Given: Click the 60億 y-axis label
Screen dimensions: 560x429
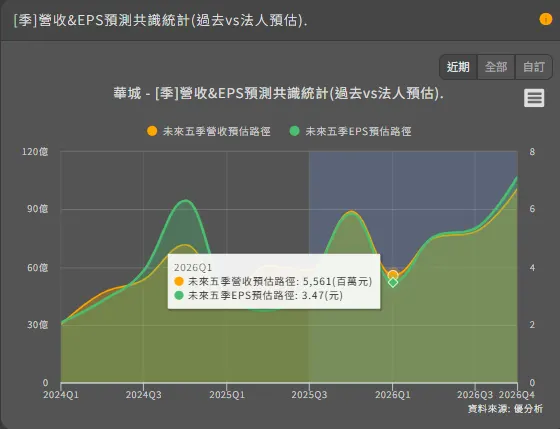Looking at the screenshot, I should [38, 268].
